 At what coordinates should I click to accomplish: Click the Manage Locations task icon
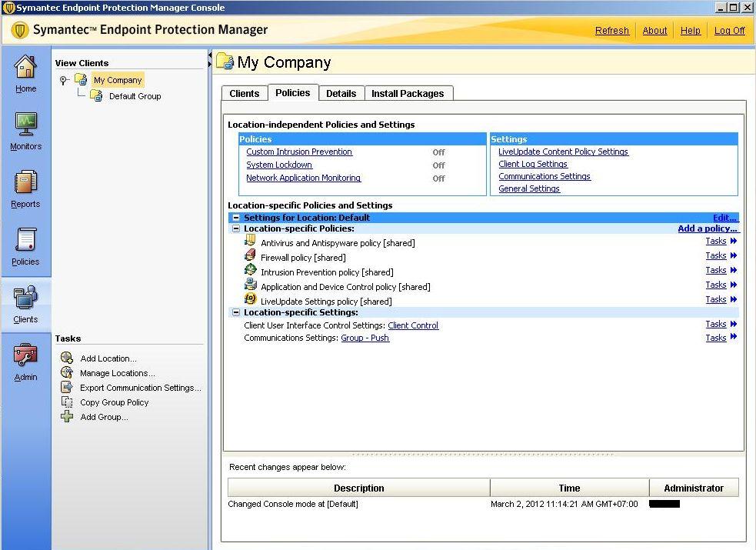pos(67,372)
